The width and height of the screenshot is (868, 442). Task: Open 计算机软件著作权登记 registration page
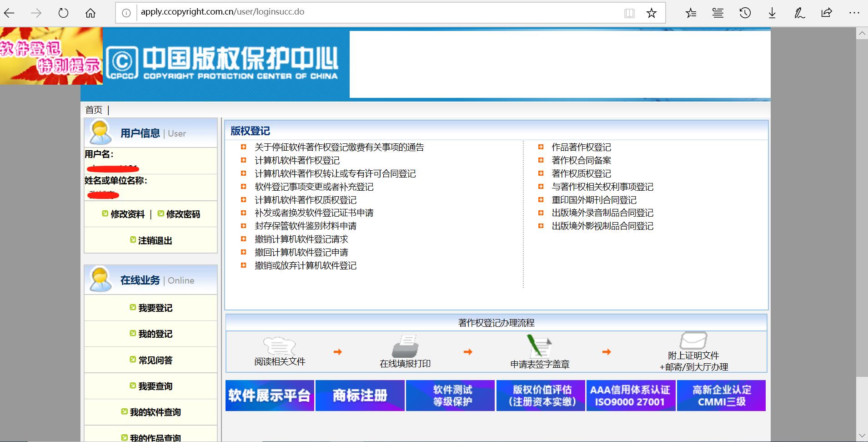click(296, 160)
